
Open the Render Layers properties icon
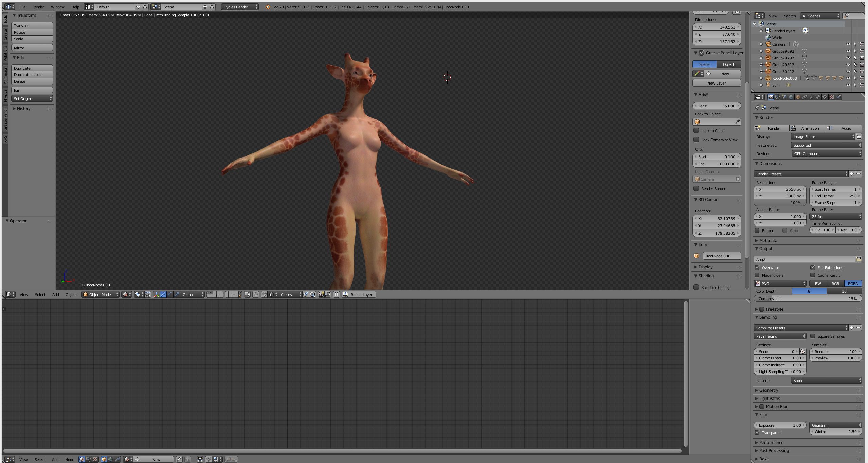(x=777, y=97)
